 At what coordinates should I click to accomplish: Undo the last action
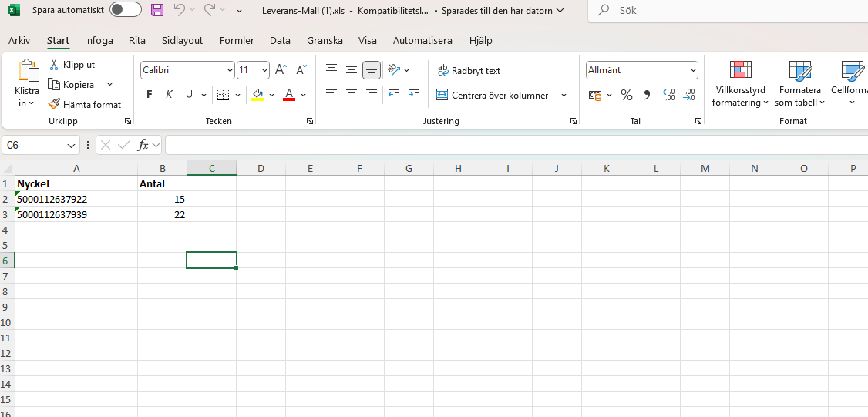coord(179,10)
